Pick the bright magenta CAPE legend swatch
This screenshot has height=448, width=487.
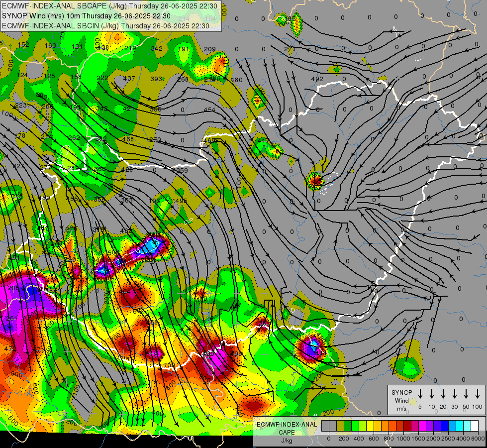tap(423, 426)
